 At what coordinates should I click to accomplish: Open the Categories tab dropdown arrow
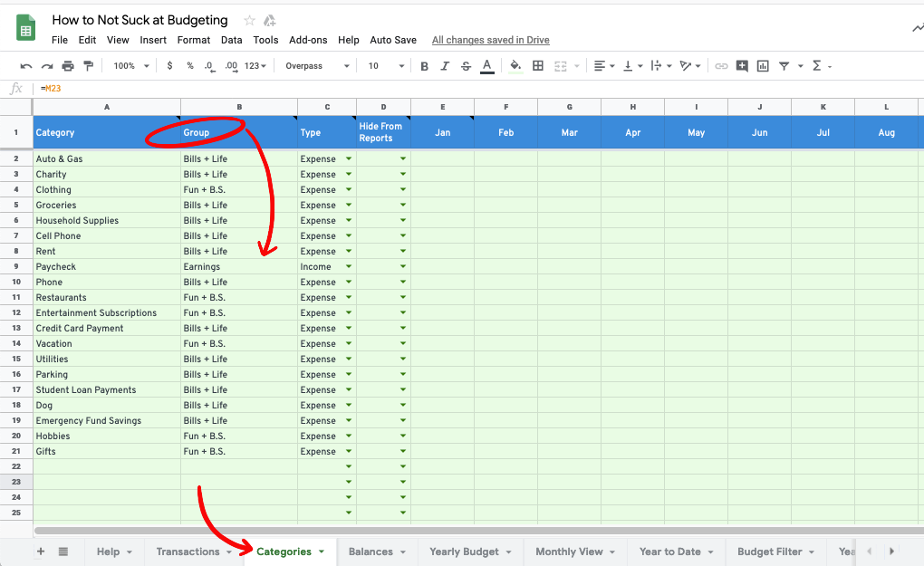[x=322, y=552]
